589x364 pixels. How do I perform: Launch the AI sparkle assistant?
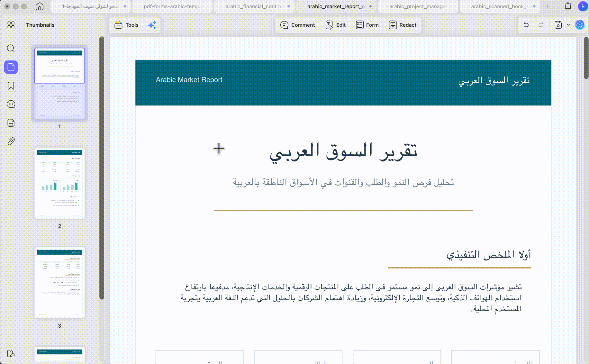(152, 25)
